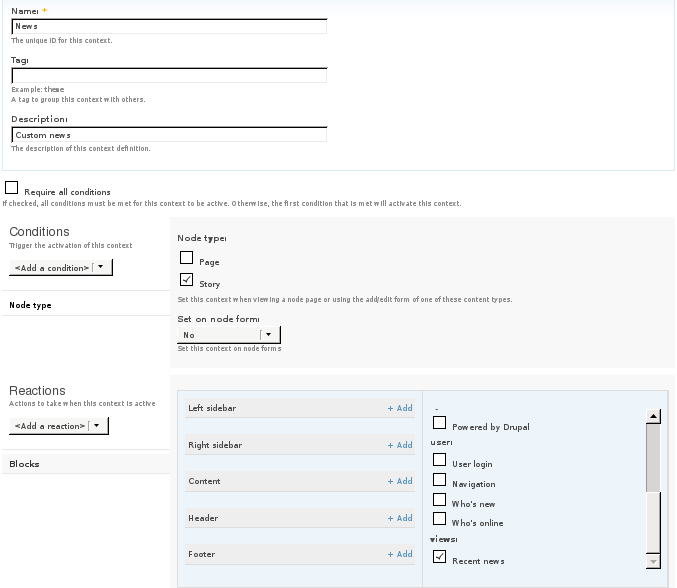
Task: Open the Set on node form dropdown
Action: tap(229, 335)
